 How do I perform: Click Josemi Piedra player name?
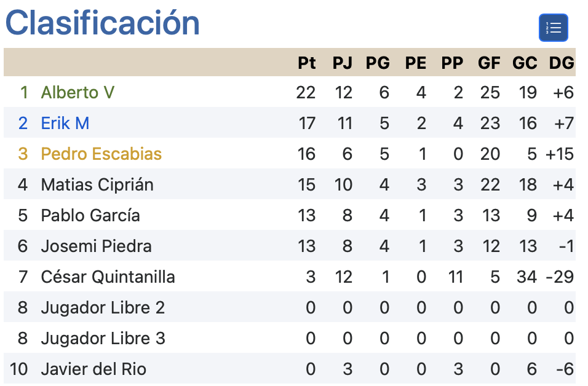pos(96,246)
